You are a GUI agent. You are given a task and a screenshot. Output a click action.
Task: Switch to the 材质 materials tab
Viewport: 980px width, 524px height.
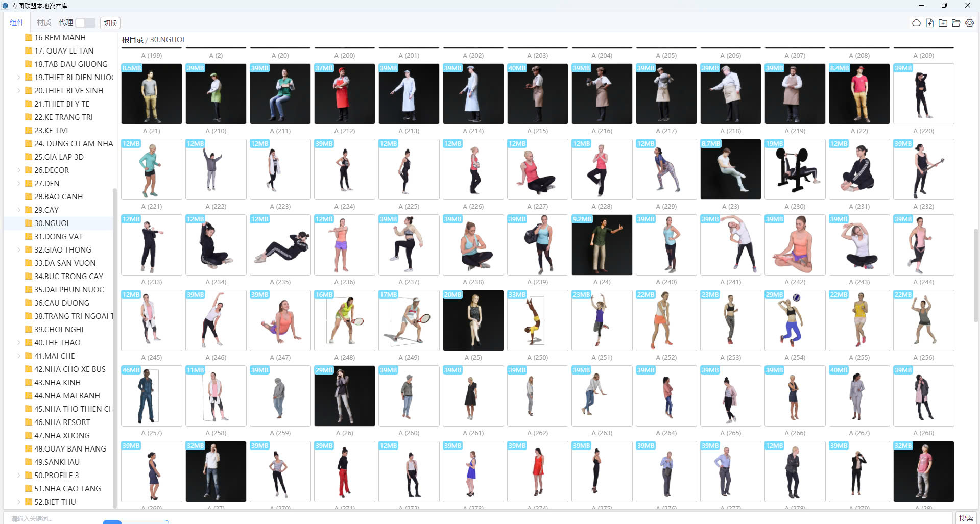pos(44,23)
